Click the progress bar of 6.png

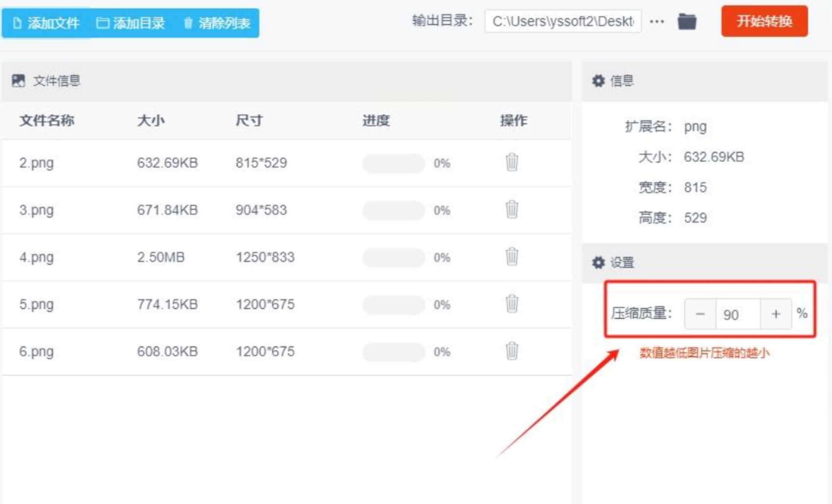pos(393,352)
